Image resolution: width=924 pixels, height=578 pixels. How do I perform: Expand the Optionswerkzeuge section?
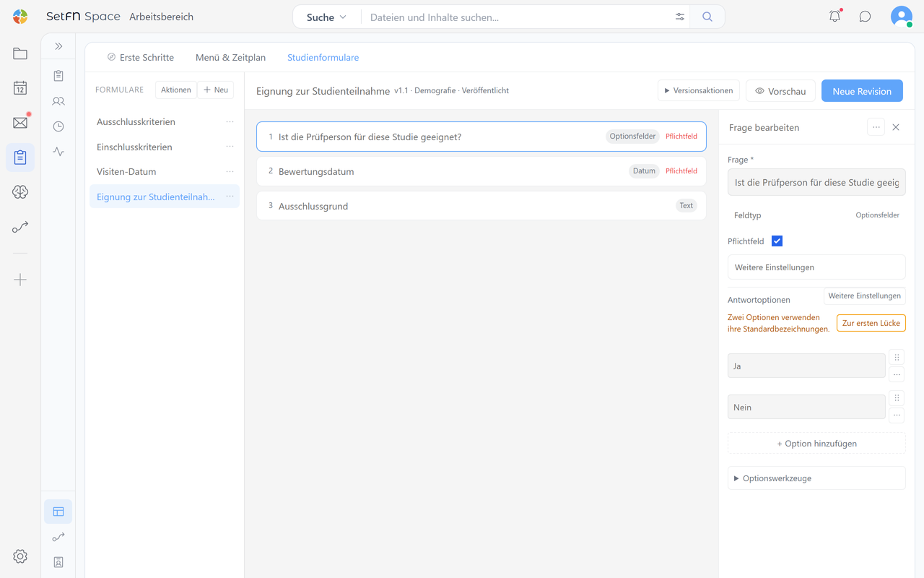click(816, 478)
